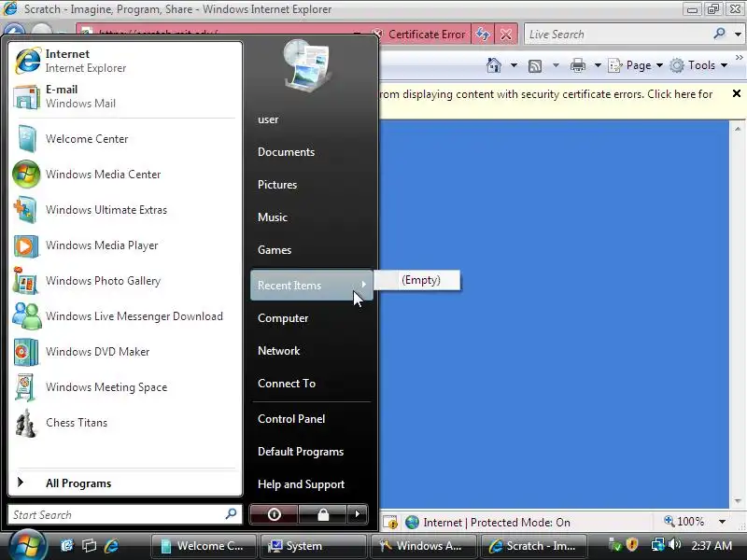This screenshot has height=560, width=747.
Task: Launch Windows DVD Maker
Action: [x=125, y=352]
